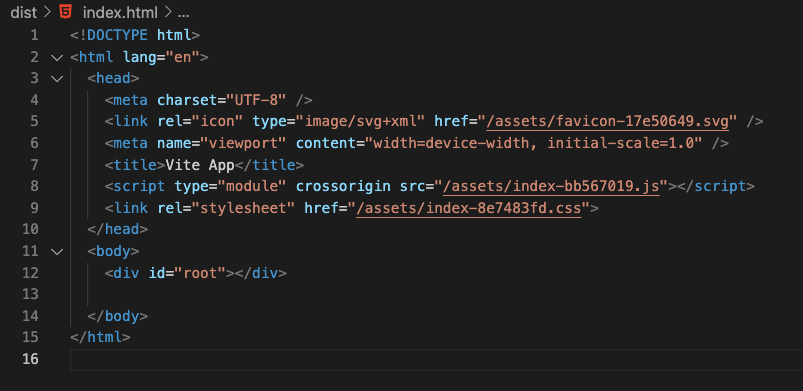Click the closing </html> tag
Viewport: 803px width, 391px height.
(x=100, y=338)
